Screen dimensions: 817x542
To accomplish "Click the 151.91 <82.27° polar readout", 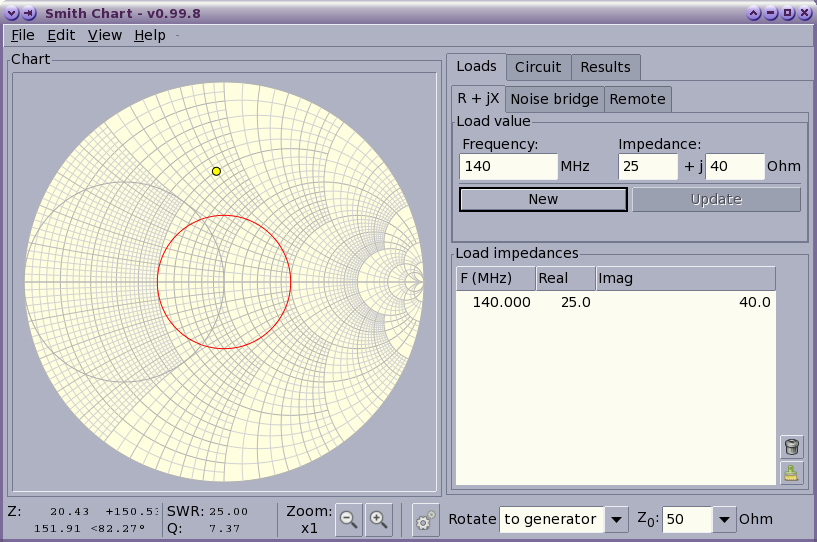I will pos(89,528).
